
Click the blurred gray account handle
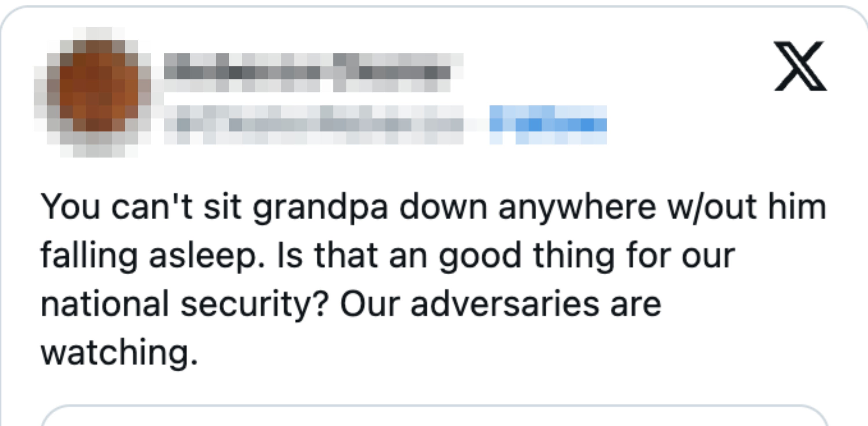(x=313, y=125)
